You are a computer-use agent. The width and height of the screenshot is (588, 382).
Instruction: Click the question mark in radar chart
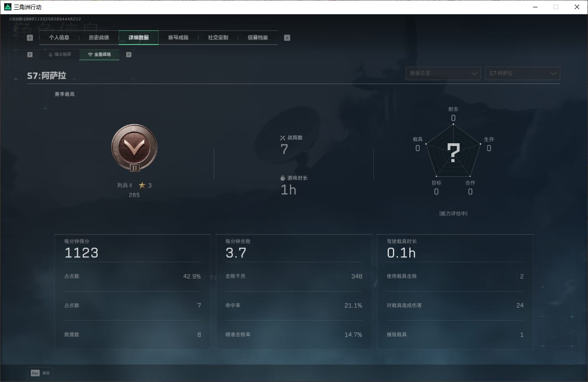[453, 153]
